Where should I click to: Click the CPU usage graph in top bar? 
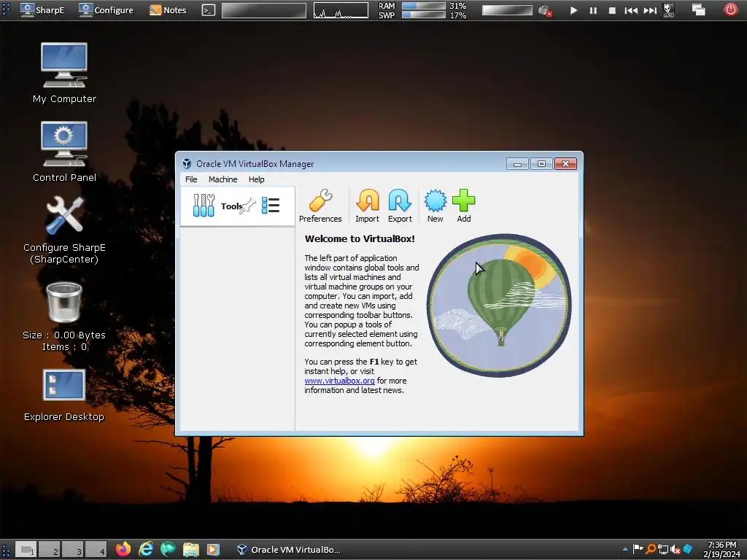(341, 10)
